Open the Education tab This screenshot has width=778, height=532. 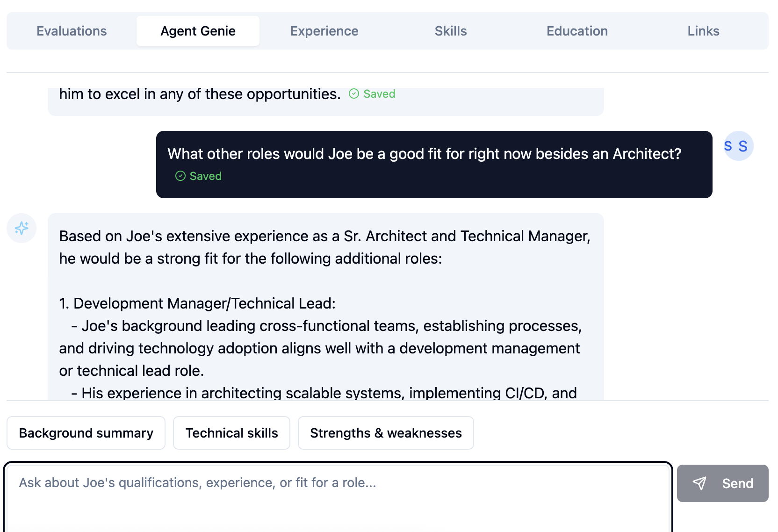pos(577,30)
